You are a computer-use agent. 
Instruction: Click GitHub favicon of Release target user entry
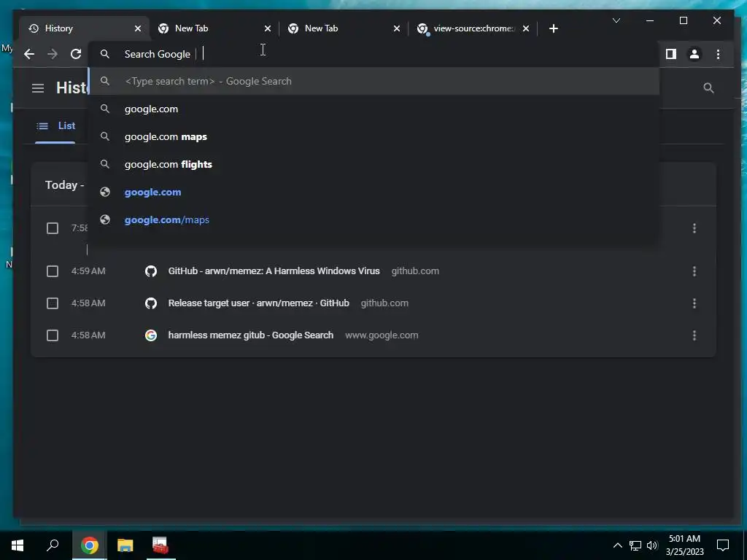(151, 303)
